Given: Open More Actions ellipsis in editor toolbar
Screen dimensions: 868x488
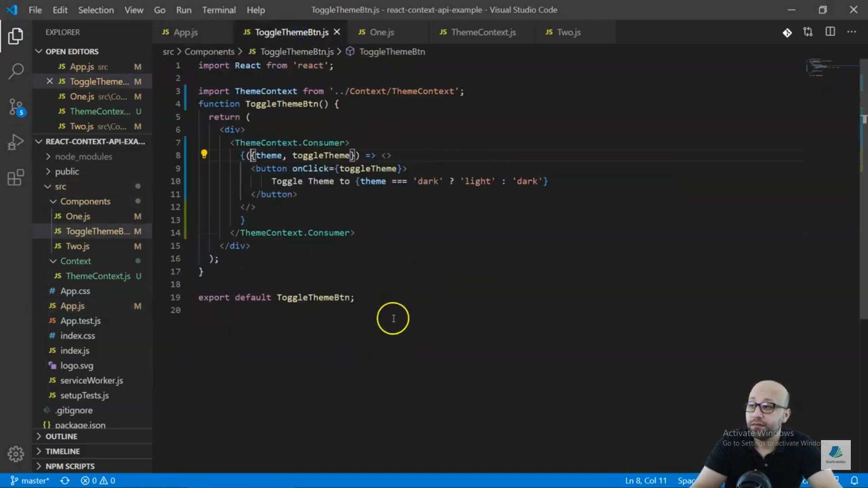Looking at the screenshot, I should click(x=852, y=32).
